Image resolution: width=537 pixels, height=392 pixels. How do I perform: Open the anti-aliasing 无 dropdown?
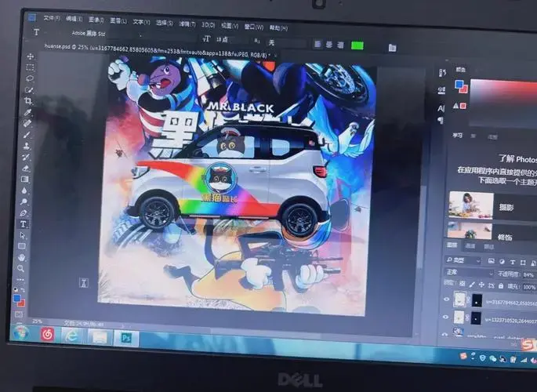coord(285,43)
